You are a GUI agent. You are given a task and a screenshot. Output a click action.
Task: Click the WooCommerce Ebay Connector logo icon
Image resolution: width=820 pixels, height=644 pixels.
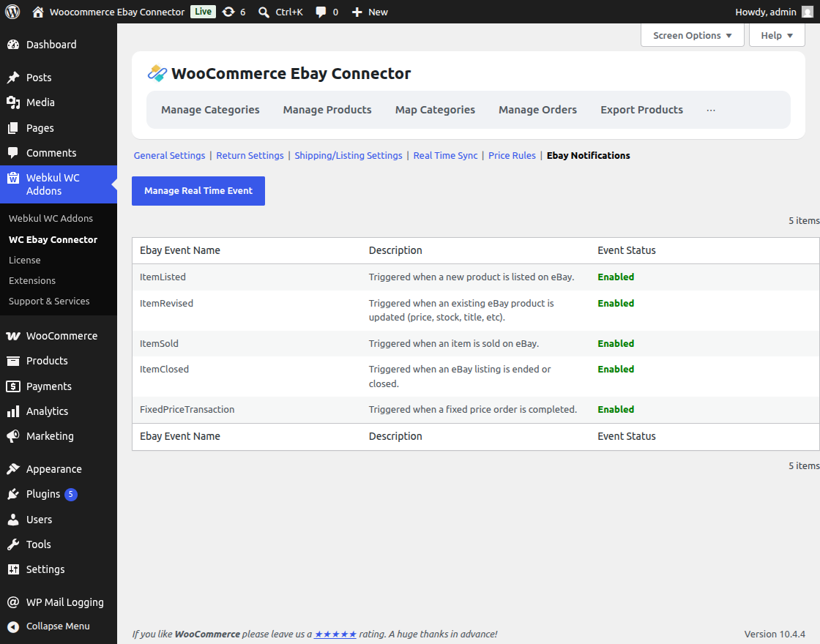157,73
